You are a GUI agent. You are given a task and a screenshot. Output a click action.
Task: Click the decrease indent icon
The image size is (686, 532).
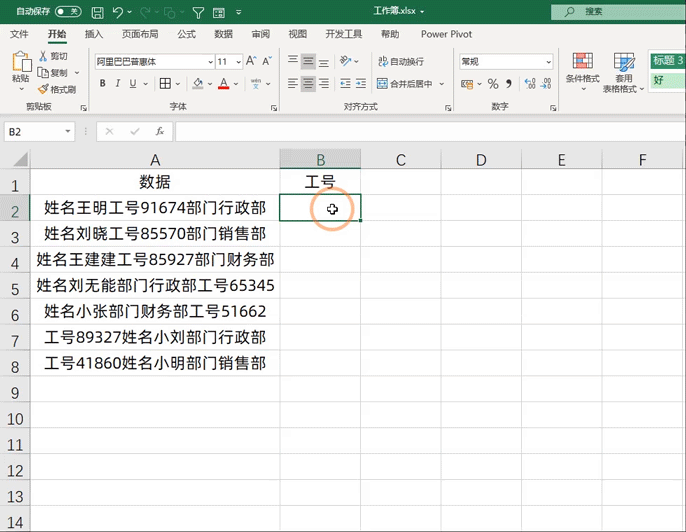(x=345, y=83)
